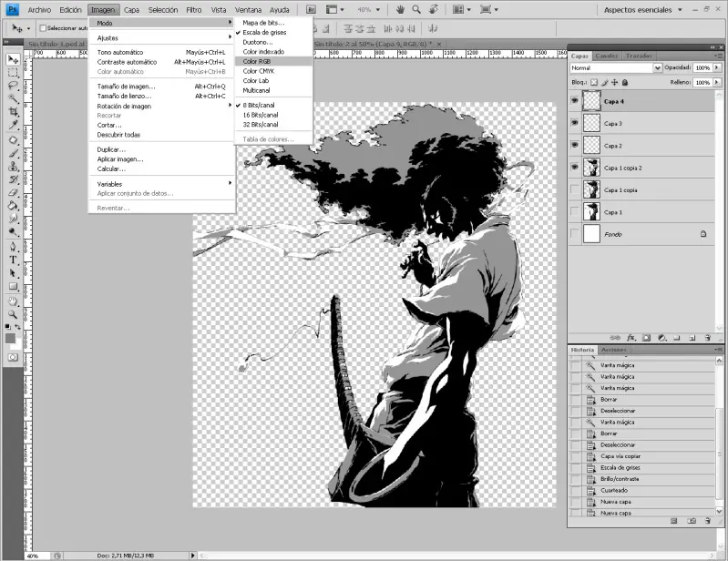Select the Eyedropper tool
The width and height of the screenshot is (728, 561).
point(13,125)
